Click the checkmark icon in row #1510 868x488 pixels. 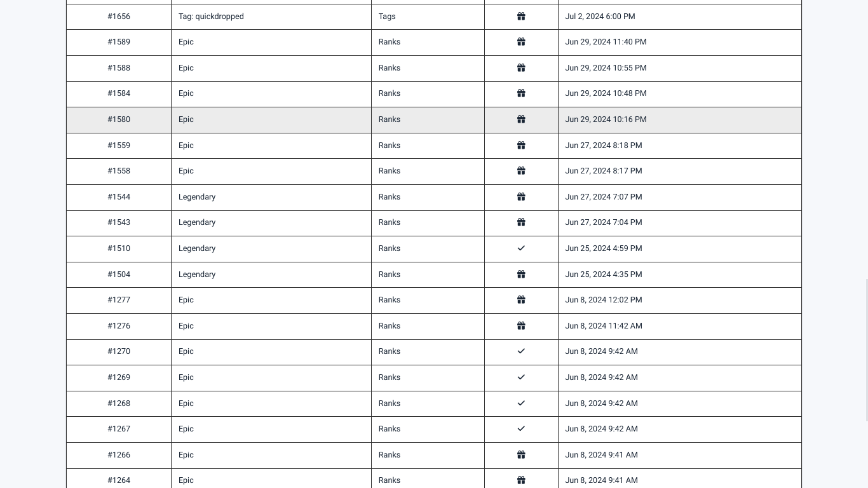point(521,248)
